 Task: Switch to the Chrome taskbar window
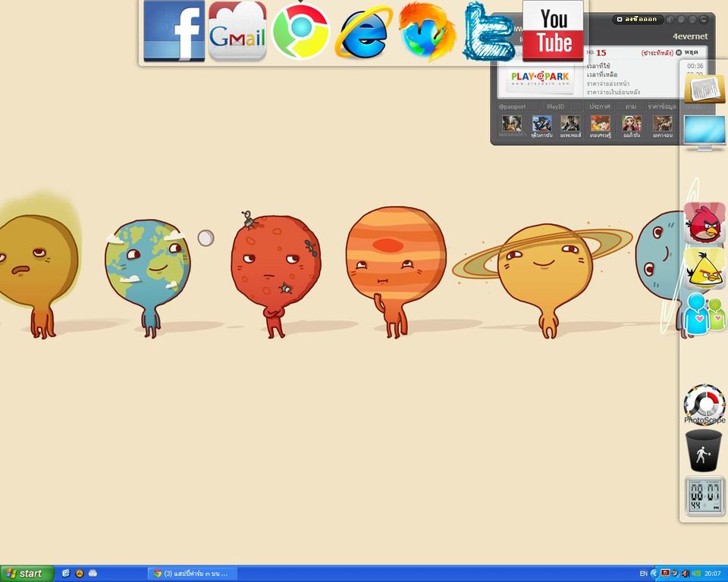pos(192,574)
